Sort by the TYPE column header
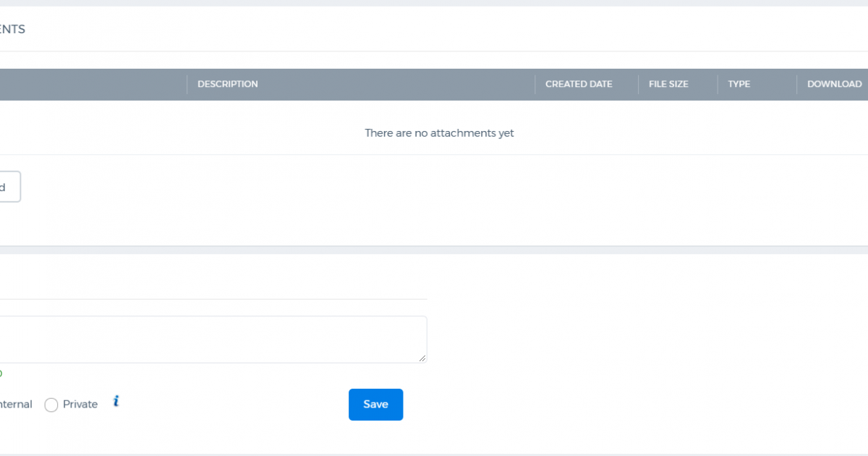Screen dimensions: 868x456 coord(739,84)
